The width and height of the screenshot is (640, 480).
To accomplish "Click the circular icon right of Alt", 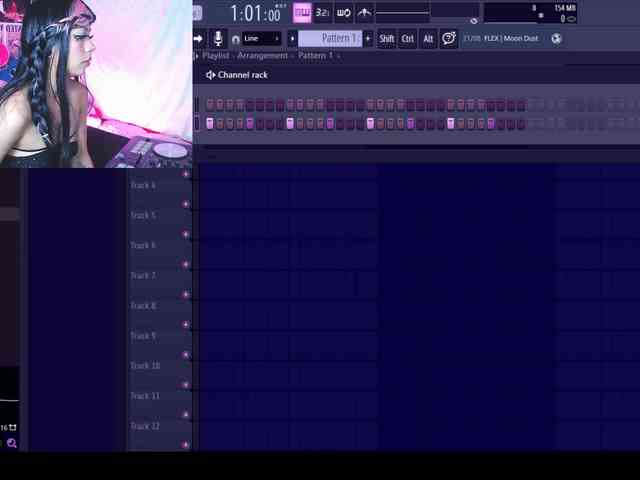I will click(x=448, y=39).
